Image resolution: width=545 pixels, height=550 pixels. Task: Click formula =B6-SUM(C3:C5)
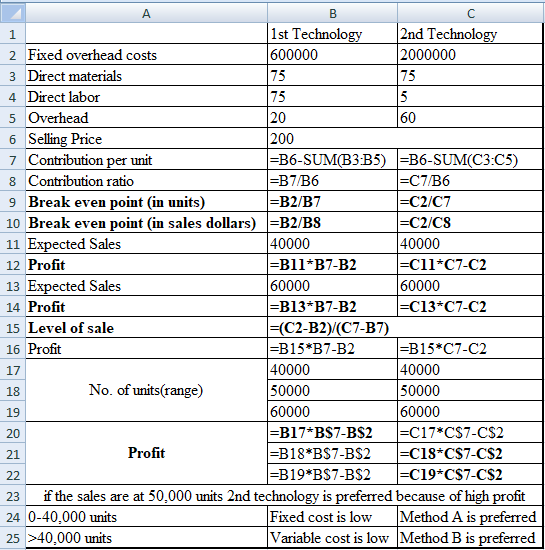pos(470,160)
